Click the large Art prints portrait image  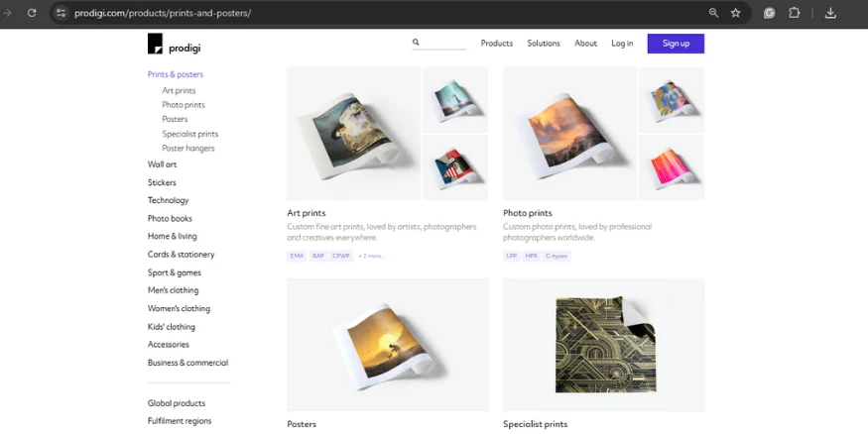(x=354, y=133)
